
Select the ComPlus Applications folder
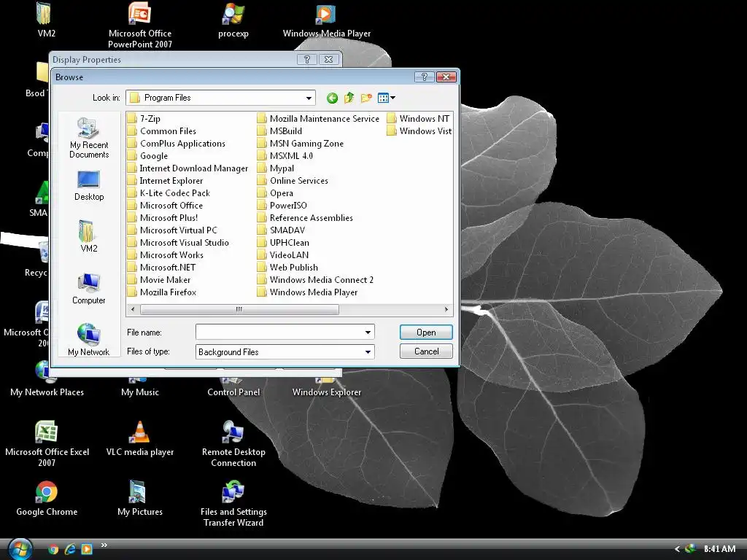pyautogui.click(x=177, y=144)
